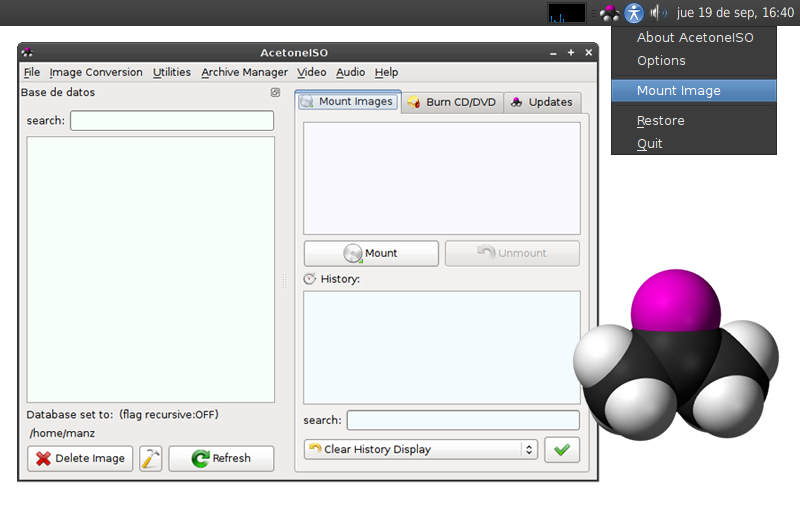This screenshot has height=513, width=800.
Task: Open the Archive Manager menu
Action: pos(244,72)
